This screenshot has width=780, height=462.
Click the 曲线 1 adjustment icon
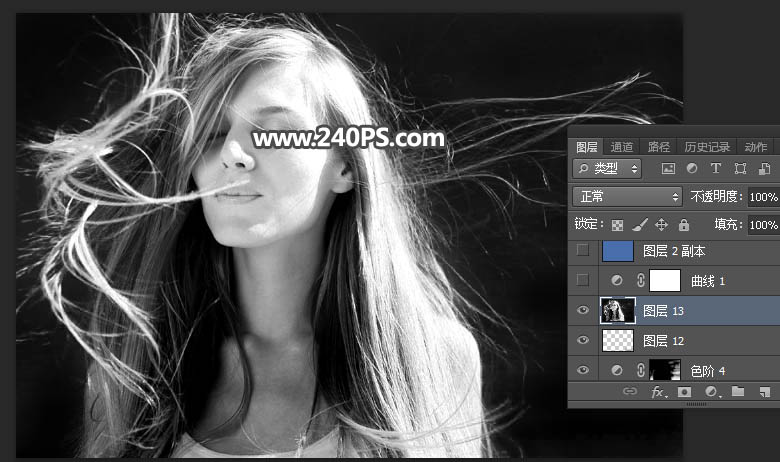[x=617, y=280]
